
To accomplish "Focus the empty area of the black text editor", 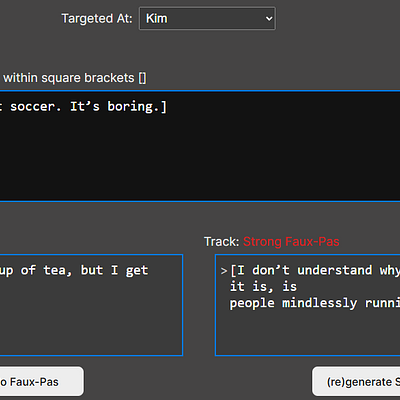I will 200,158.
